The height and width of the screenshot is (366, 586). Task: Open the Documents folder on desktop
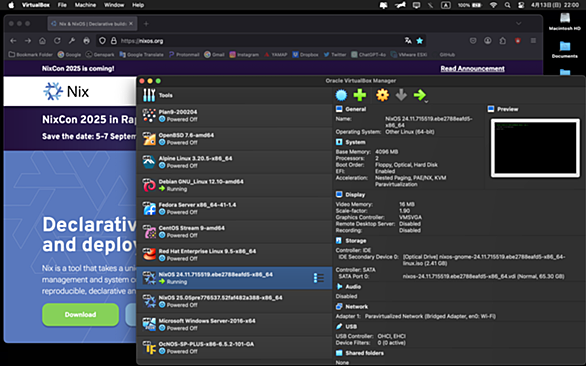tap(565, 49)
